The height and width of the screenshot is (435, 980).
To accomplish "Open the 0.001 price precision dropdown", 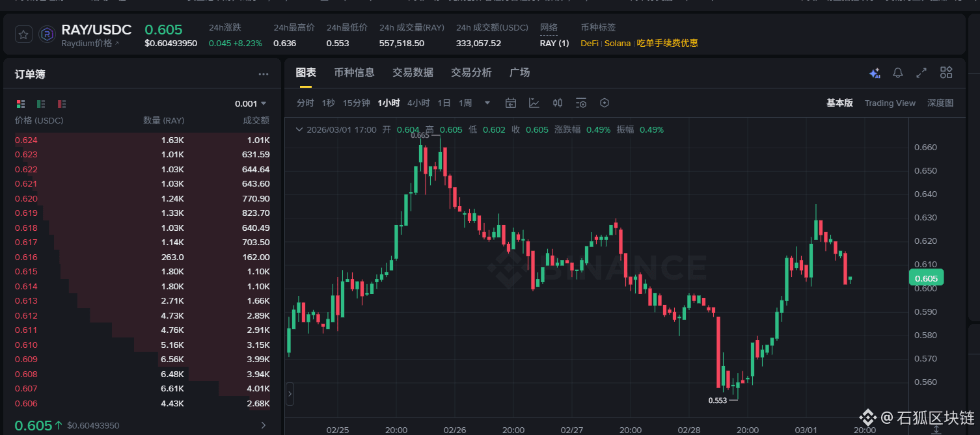I will [x=251, y=103].
